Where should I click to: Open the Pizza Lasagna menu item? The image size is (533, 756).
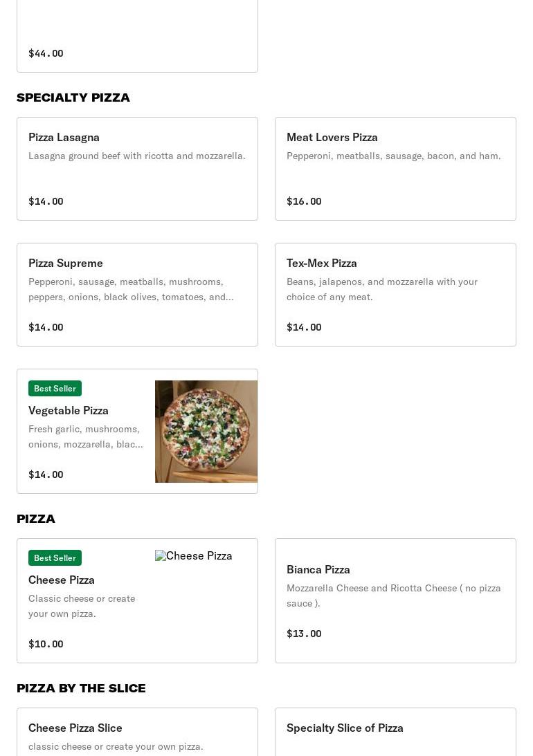[x=137, y=169]
